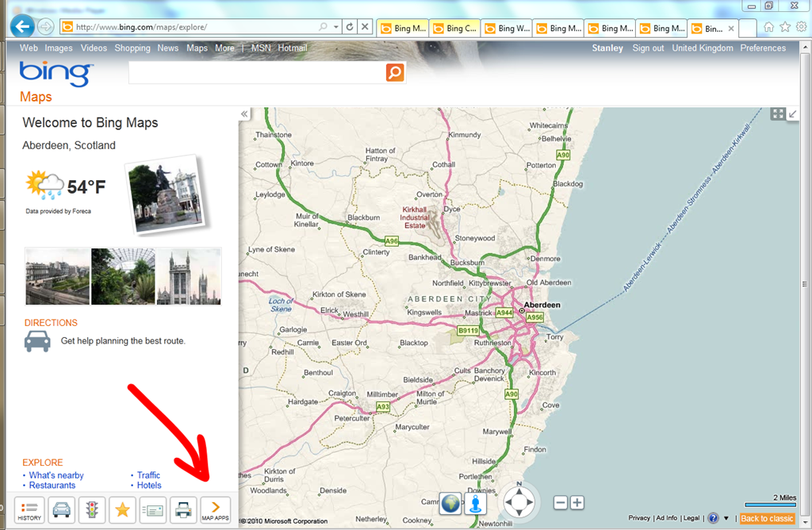Image resolution: width=812 pixels, height=530 pixels.
Task: Expand the help dropdown arrow near question mark
Action: click(726, 519)
